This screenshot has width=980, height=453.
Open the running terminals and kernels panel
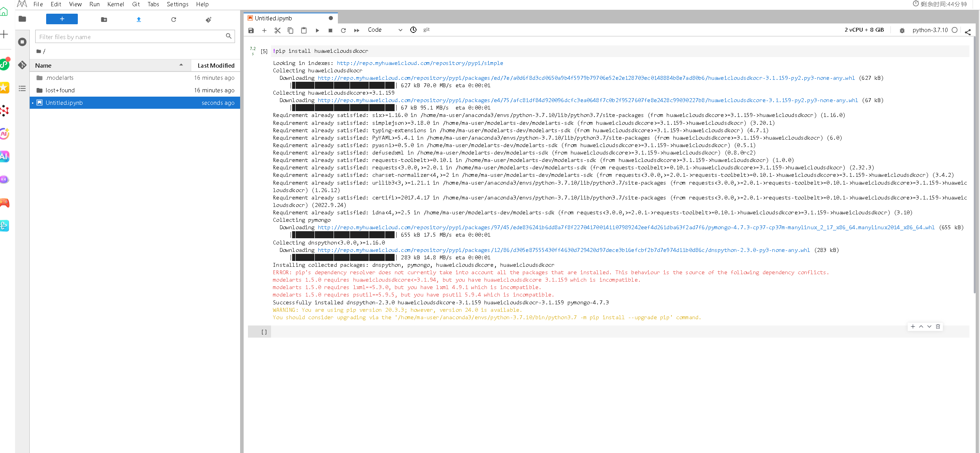(22, 42)
